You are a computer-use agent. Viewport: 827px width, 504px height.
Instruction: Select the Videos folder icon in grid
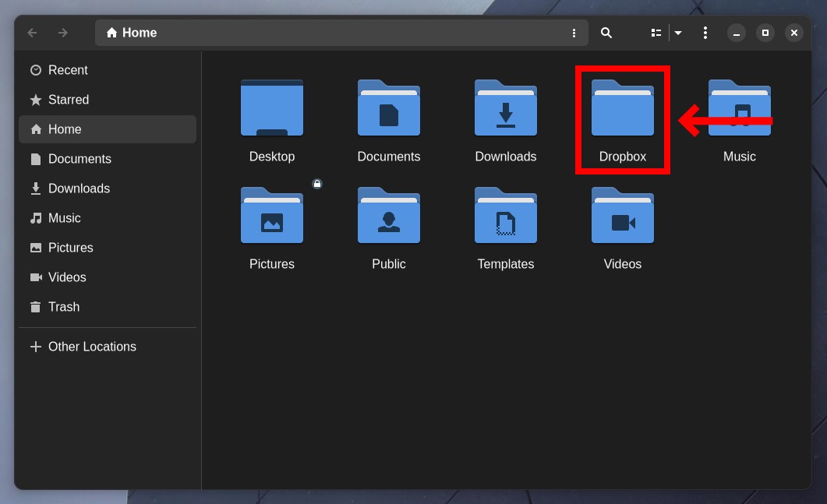[622, 215]
